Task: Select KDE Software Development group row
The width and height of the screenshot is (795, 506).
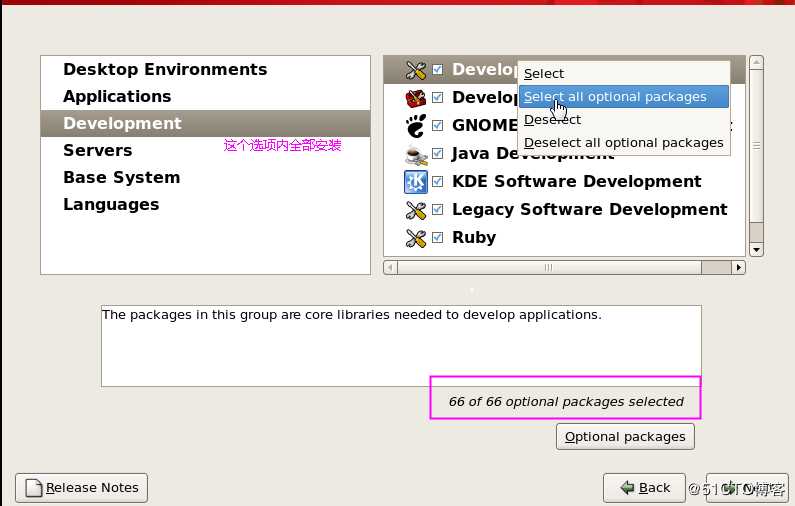Action: pyautogui.click(x=564, y=182)
